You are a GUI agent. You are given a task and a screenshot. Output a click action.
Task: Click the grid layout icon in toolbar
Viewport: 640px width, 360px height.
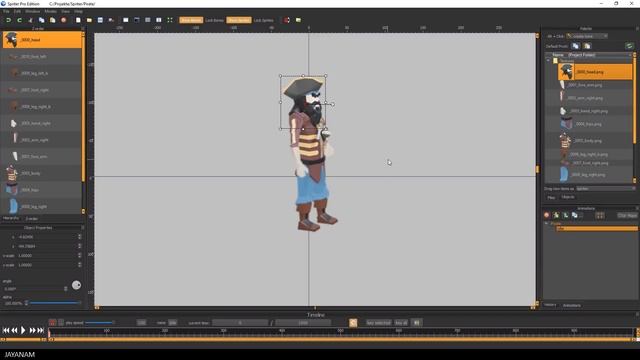(148, 20)
